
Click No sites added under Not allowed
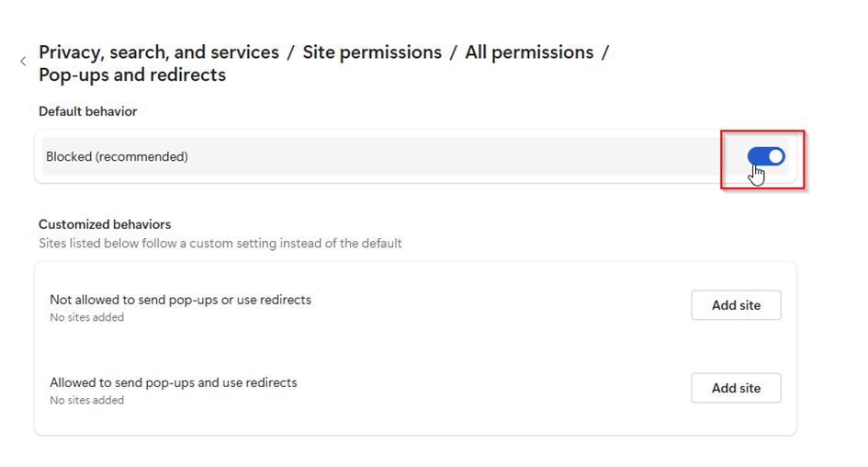pyautogui.click(x=86, y=317)
